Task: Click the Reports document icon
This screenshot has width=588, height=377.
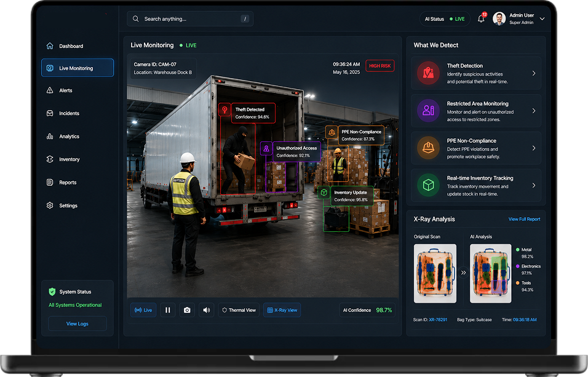Action: 50,182
